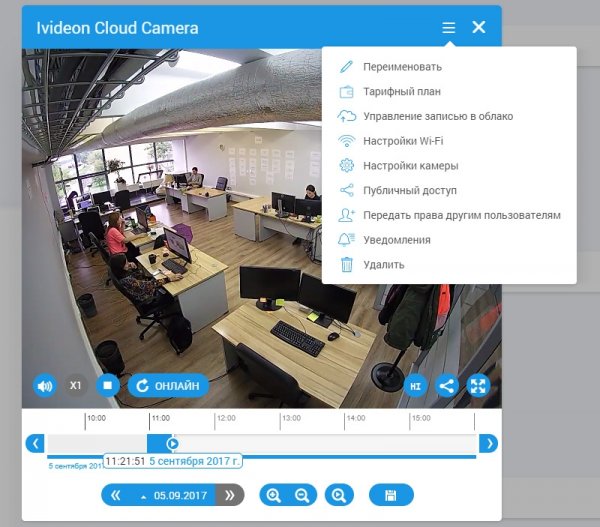The width and height of the screenshot is (600, 527).
Task: Click the 15:00 timeline tick label
Action: pyautogui.click(x=421, y=418)
